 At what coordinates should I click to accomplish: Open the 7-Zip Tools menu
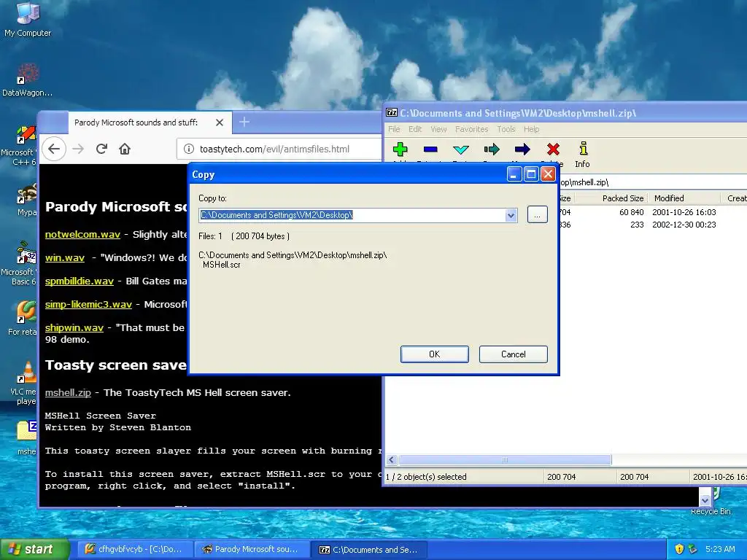coord(506,129)
